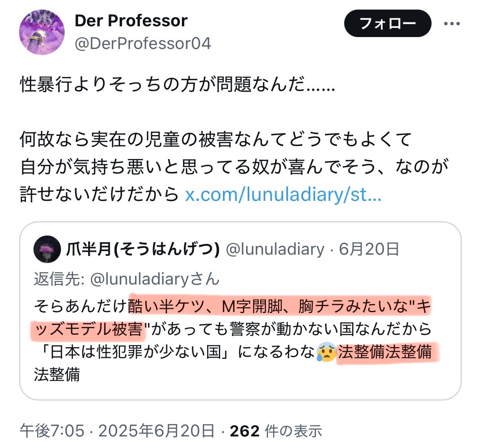
Task: Open the quoted tweet card border area
Action: point(240,311)
